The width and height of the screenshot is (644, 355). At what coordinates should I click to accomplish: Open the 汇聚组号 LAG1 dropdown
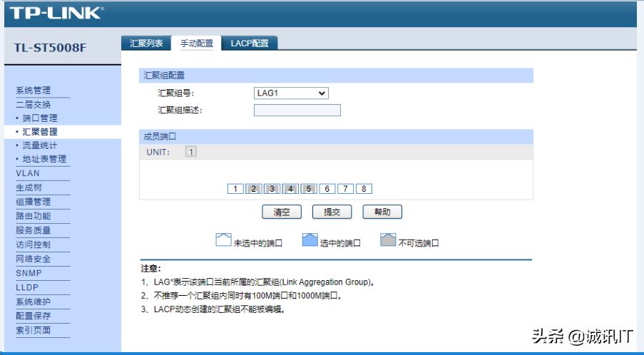(291, 93)
